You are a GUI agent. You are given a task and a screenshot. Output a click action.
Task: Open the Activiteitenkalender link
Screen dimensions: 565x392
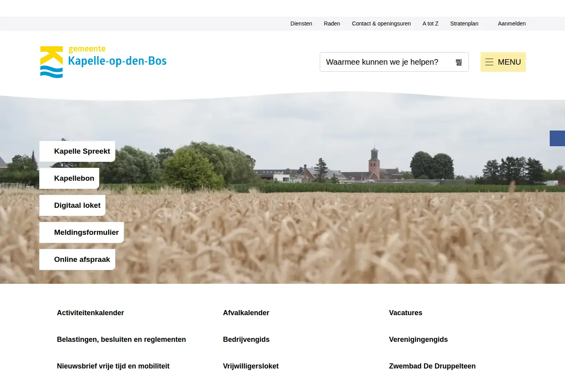90,313
